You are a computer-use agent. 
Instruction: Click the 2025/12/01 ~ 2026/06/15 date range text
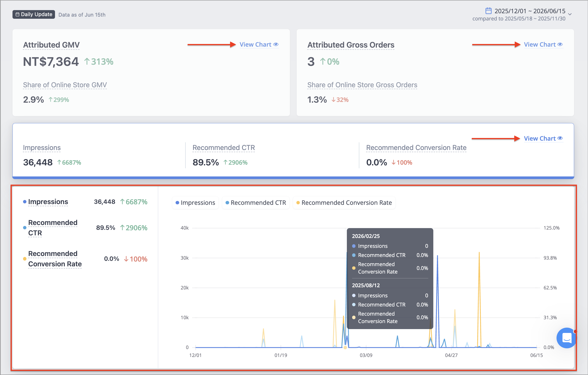pos(530,11)
